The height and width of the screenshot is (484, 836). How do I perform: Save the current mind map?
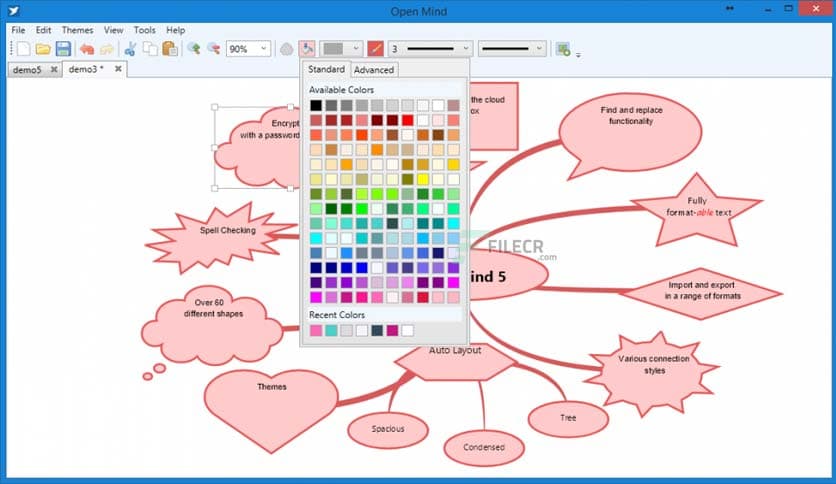coord(63,49)
